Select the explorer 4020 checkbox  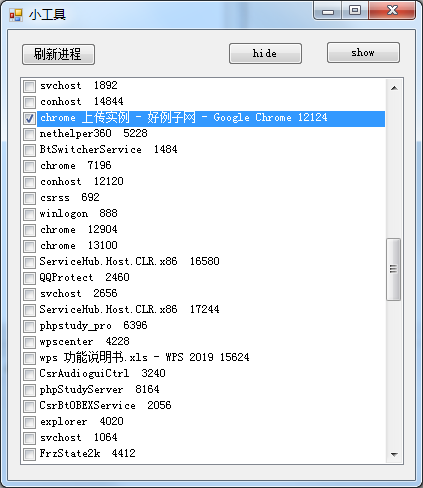click(x=29, y=422)
